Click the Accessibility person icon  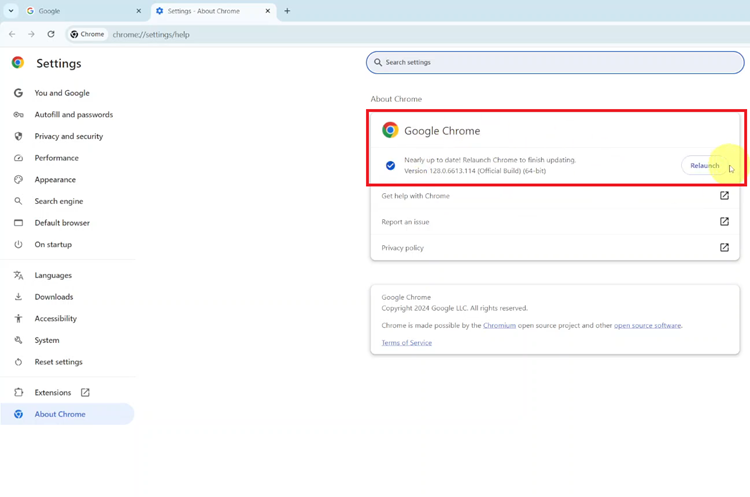click(x=18, y=318)
